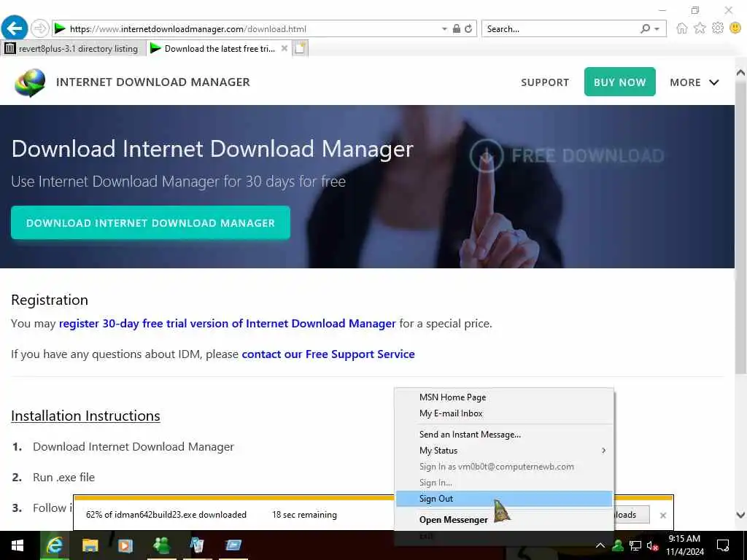
Task: Switch to revert8plus-3.1 directory listing tab
Action: tap(72, 49)
